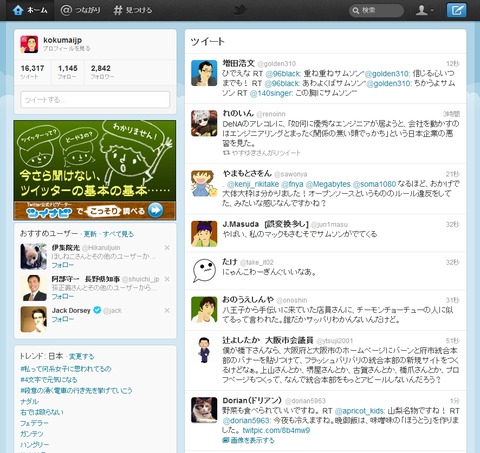Click the magnifier icon in search box
Viewport: 480px width, 453px height.
click(x=356, y=10)
